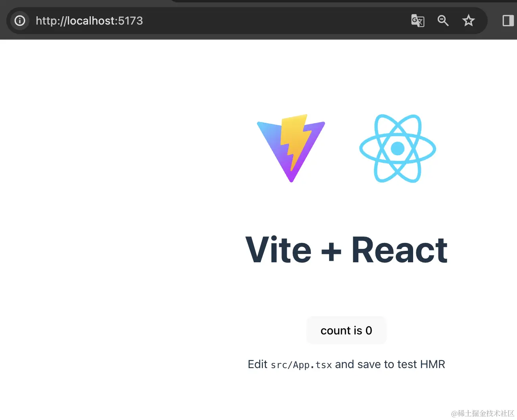
Task: Bookmark this page with the star icon
Action: pos(468,21)
